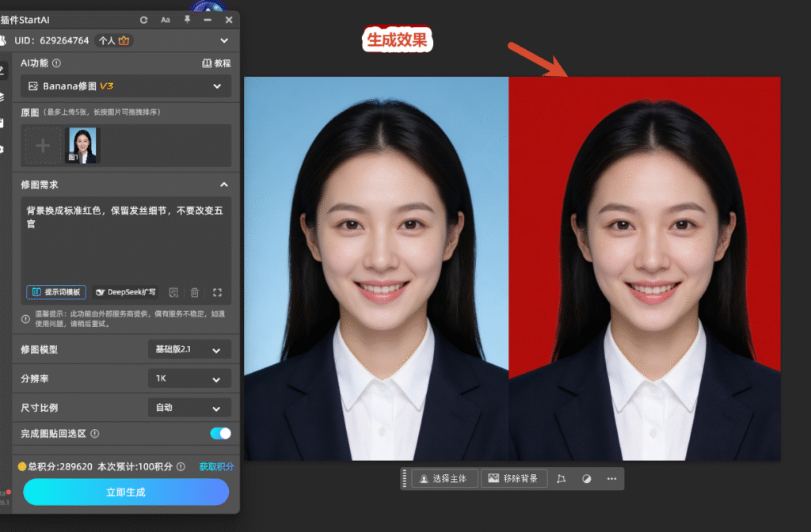Open the 分辨率 1K dropdown

pos(189,378)
